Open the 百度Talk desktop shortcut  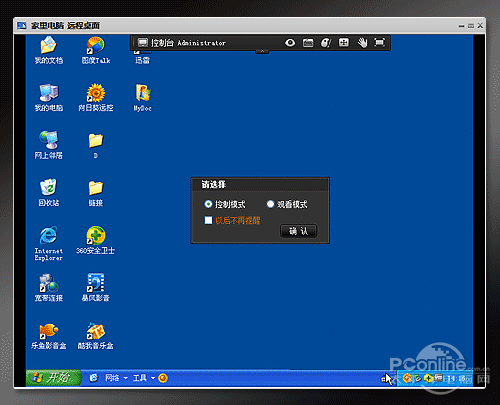96,50
